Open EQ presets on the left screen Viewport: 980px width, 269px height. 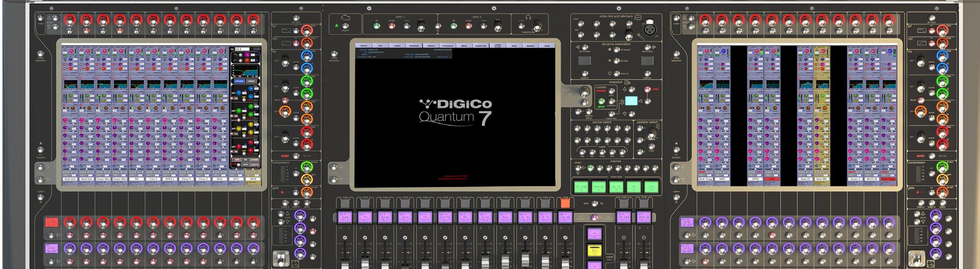click(x=254, y=159)
